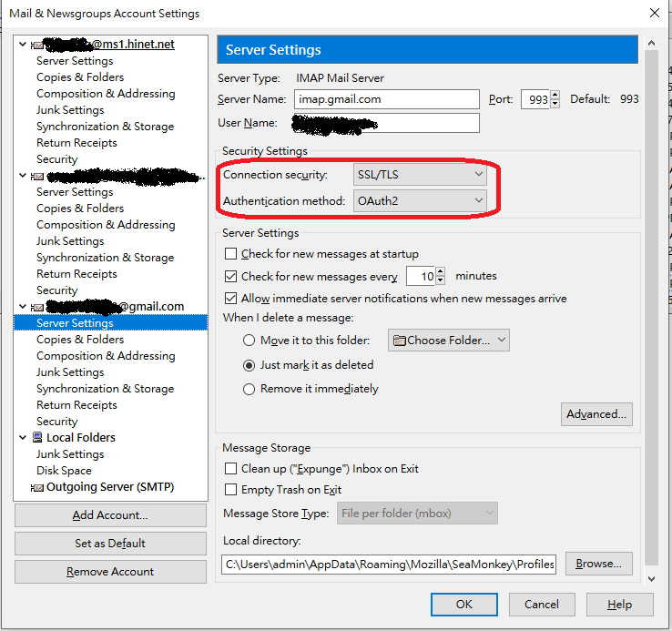Select Composition & Addressing under ms1.hinet.net
The height and width of the screenshot is (631, 672).
(x=106, y=94)
